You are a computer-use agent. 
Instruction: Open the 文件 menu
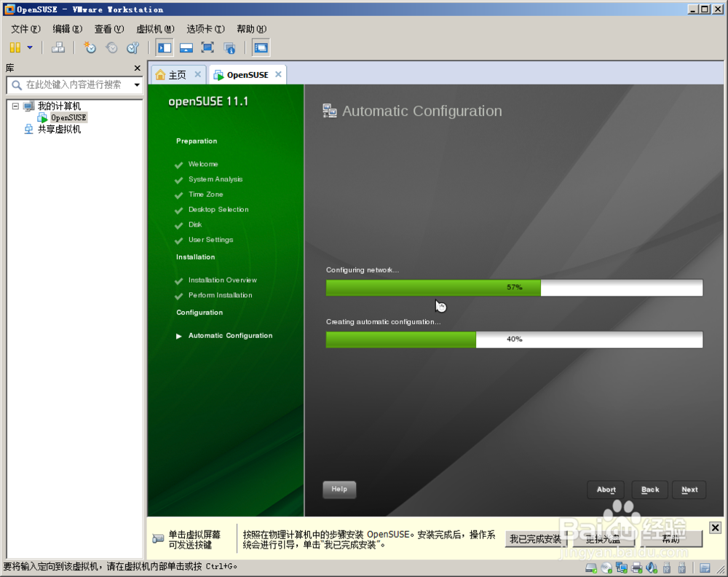coord(25,29)
